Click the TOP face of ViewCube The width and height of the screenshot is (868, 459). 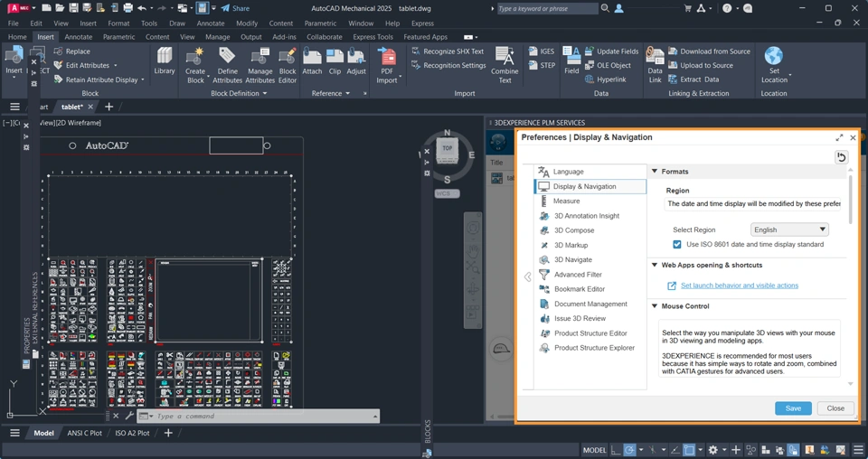448,148
